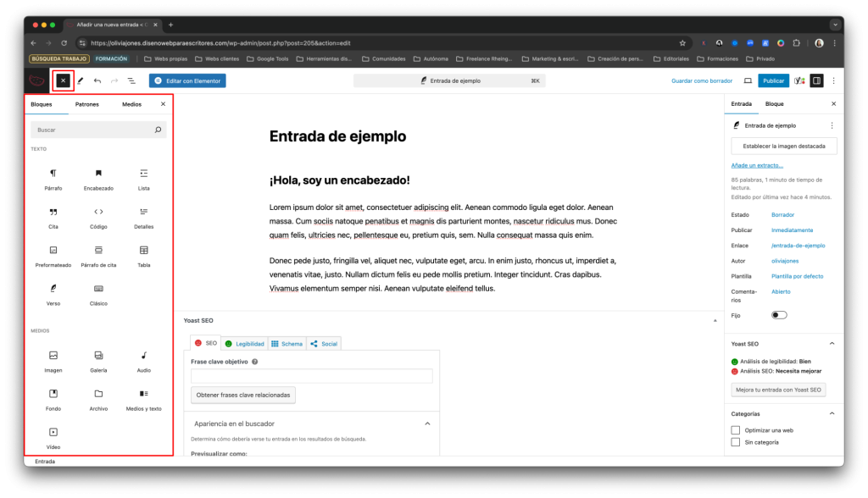The image size is (868, 498).
Task: Click the Publicar button
Action: (x=773, y=80)
